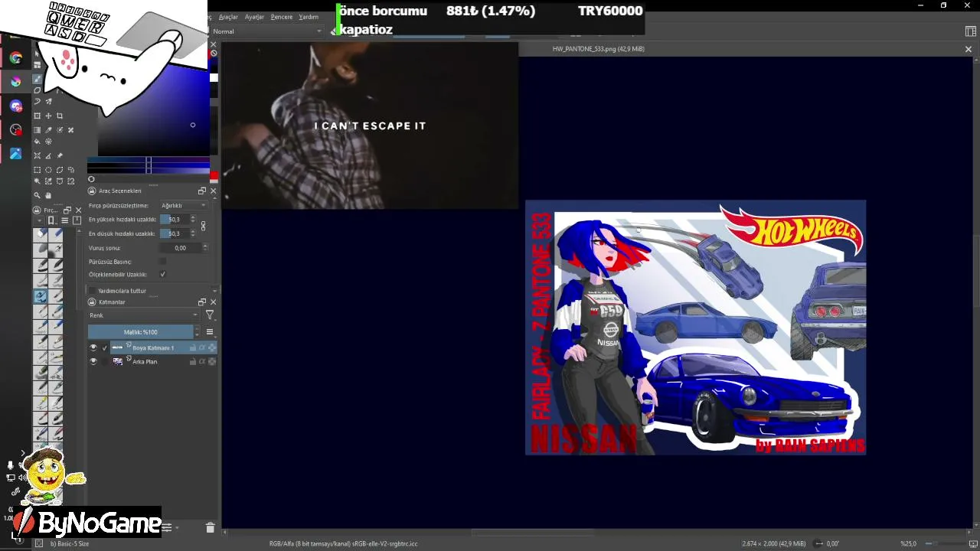Open the Renk layer blend mode dropdown
Viewport: 980px width, 551px height.
[143, 315]
